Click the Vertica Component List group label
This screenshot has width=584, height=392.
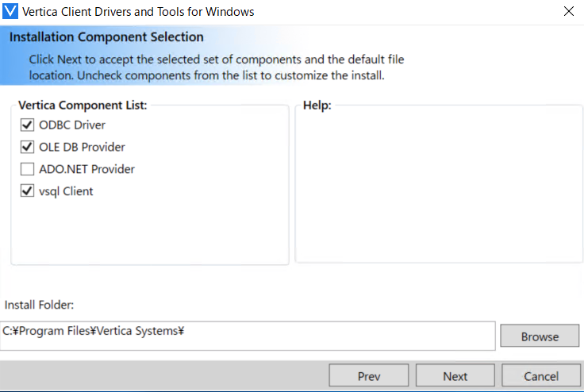[x=82, y=105]
